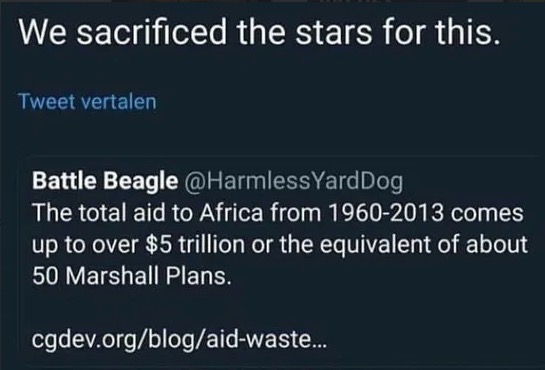Click 'equivalent of about' in quoted tweet
This screenshot has width=545, height=370.
pos(424,244)
